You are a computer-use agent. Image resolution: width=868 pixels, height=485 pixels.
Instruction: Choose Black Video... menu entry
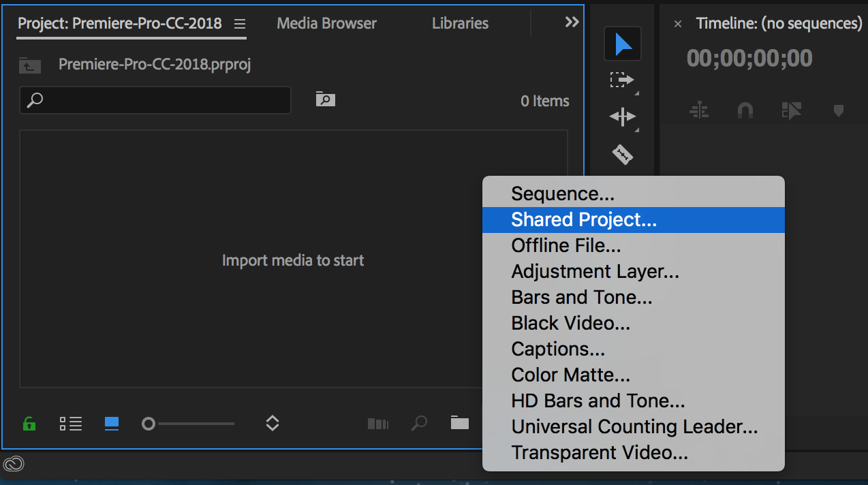634,323
